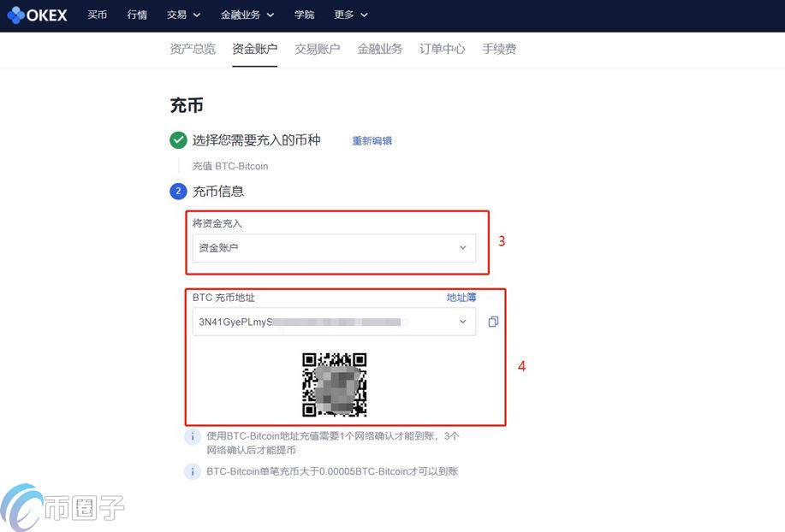Click 充值 BTC-Bitcoin text
The width and height of the screenshot is (785, 532).
pos(230,166)
